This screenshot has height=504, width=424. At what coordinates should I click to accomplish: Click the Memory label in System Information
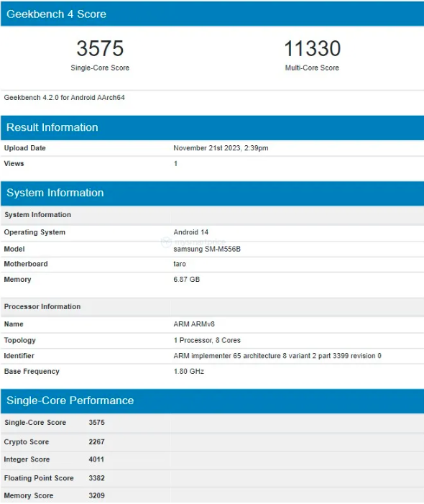[x=17, y=280]
